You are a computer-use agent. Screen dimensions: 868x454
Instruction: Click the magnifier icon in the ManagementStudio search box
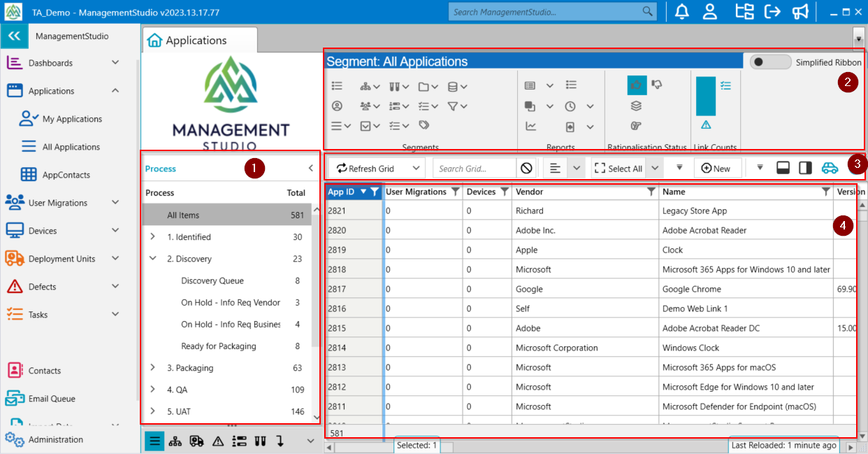[x=648, y=11]
